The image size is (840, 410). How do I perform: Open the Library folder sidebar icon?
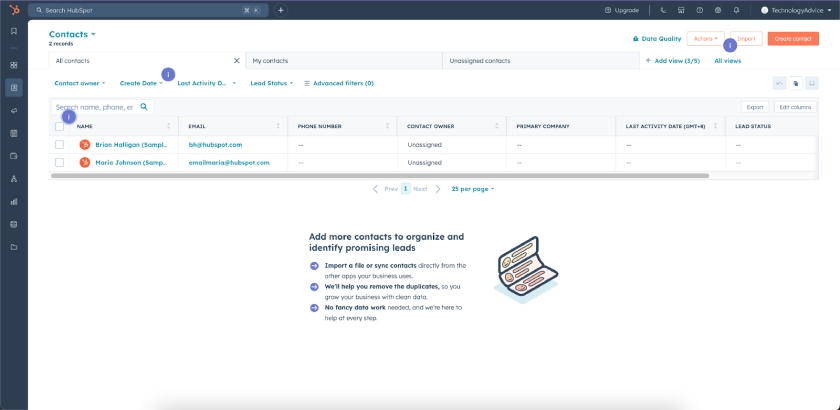tap(14, 247)
